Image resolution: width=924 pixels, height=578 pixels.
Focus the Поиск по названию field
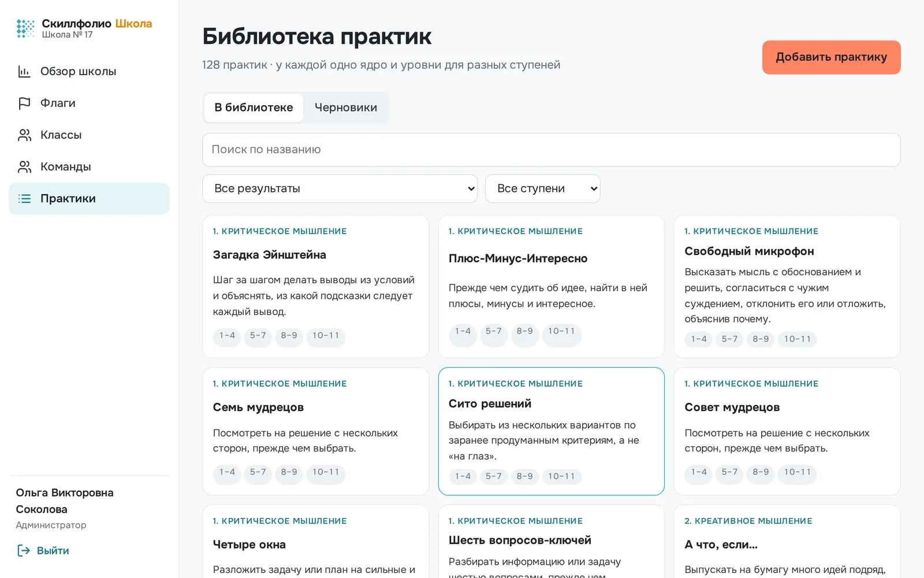tap(551, 150)
